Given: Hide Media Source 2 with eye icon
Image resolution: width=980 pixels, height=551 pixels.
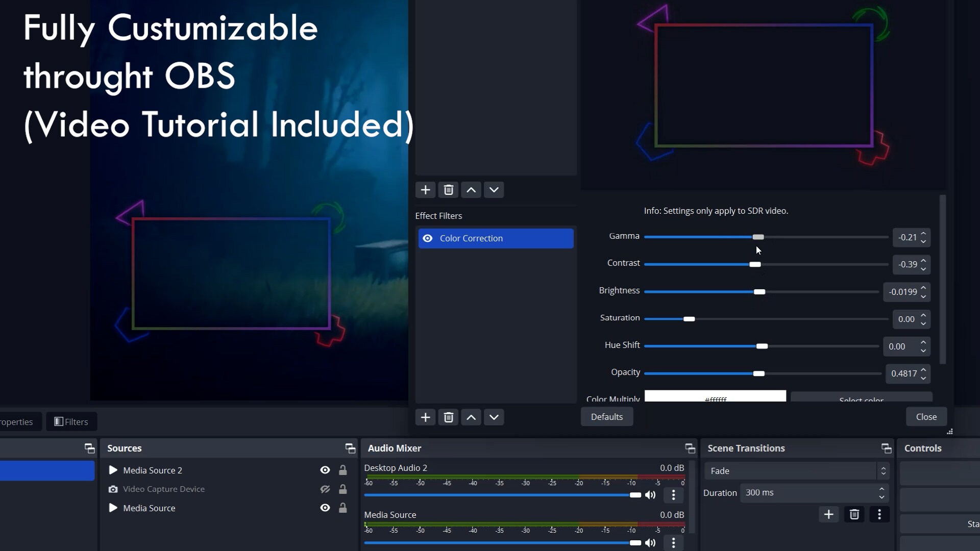Looking at the screenshot, I should [x=325, y=470].
